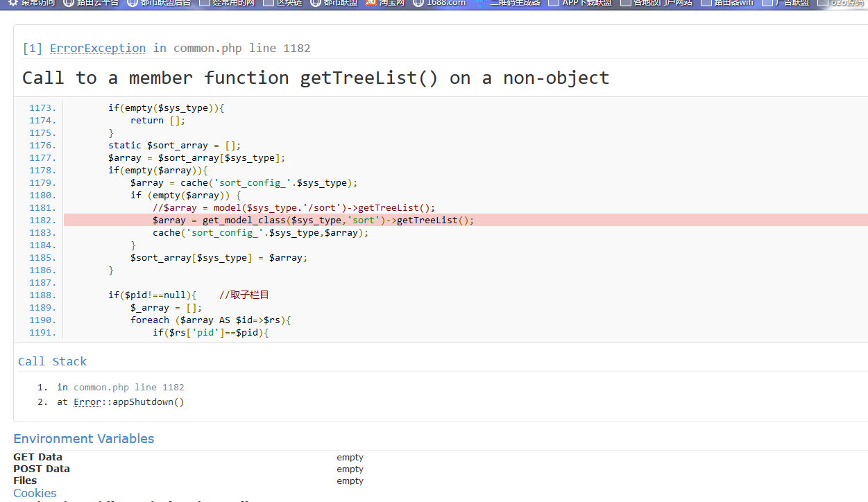The width and height of the screenshot is (868, 502).
Task: Click the globe icon for 1688.com bookmark
Action: pos(418,2)
